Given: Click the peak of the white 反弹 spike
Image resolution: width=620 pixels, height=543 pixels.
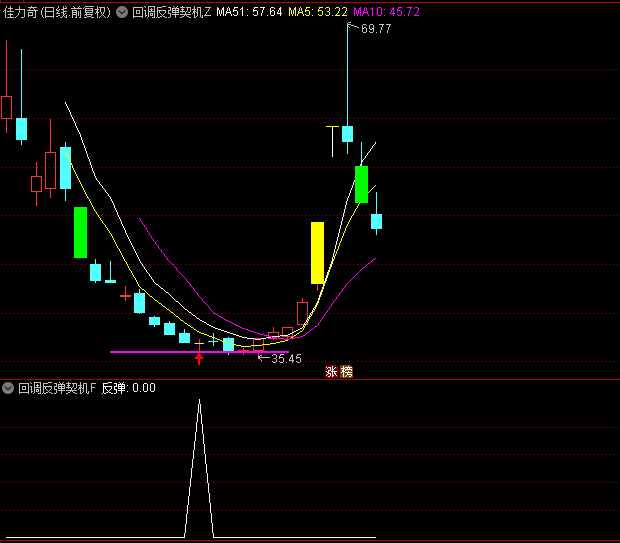Looking at the screenshot, I should 199,401.
